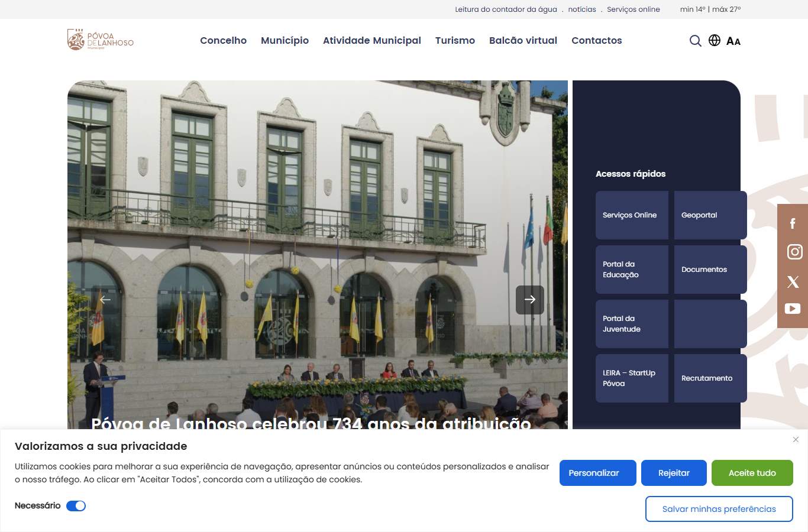Image resolution: width=808 pixels, height=532 pixels.
Task: Open the Serviços online top link
Action: (634, 9)
